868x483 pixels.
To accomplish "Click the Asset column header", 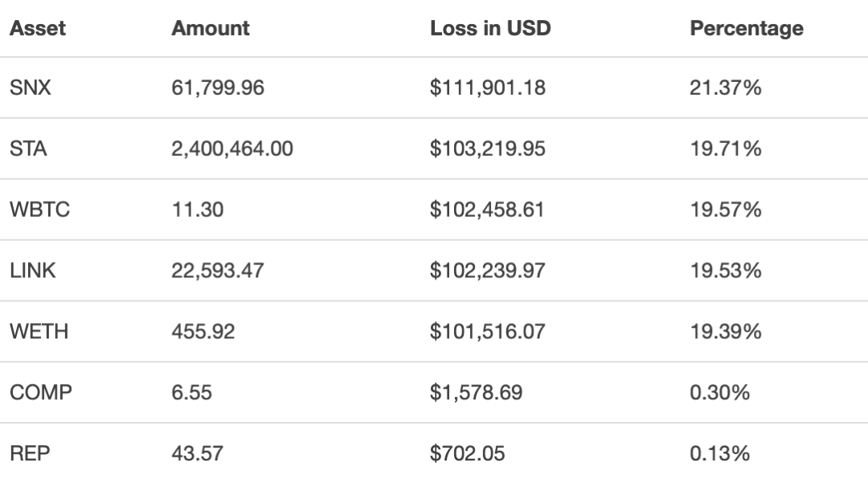I will coord(38,28).
